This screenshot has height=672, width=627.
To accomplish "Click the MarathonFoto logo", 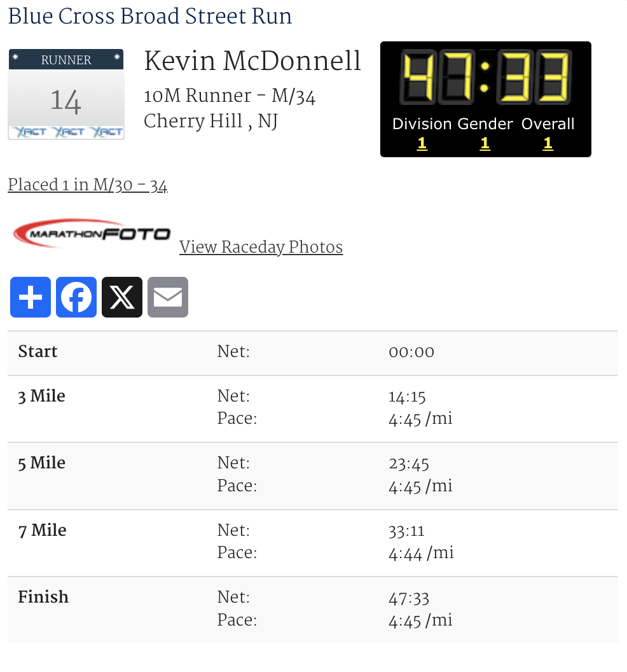I will tap(92, 234).
